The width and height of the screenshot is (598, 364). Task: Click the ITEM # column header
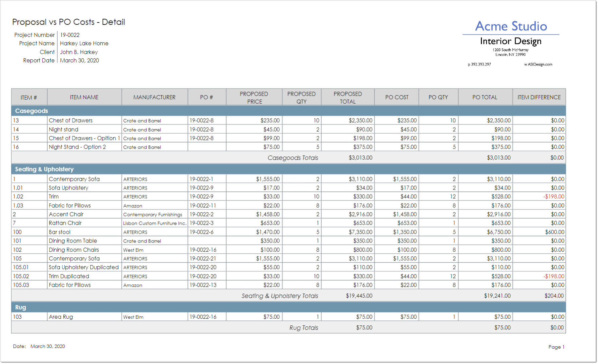click(29, 97)
